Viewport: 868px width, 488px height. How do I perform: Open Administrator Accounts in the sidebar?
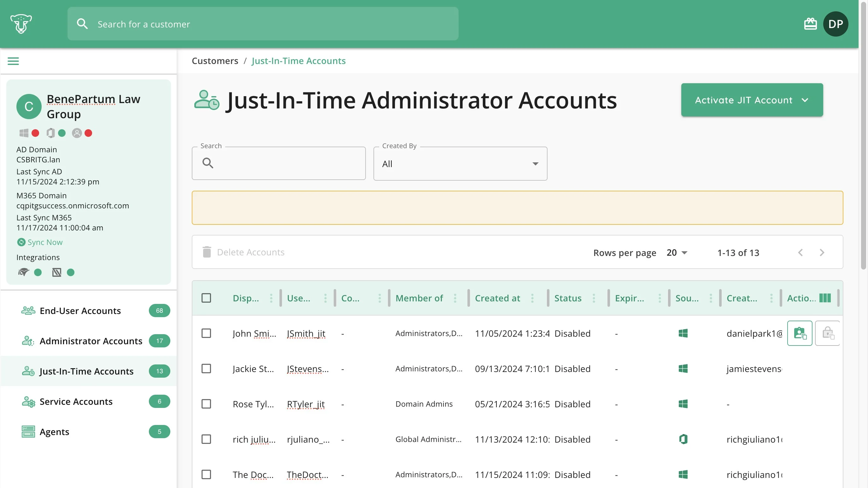(x=89, y=341)
